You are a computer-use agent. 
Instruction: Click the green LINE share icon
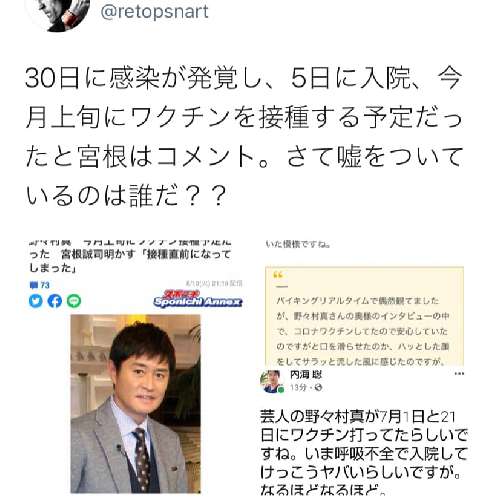(74, 301)
